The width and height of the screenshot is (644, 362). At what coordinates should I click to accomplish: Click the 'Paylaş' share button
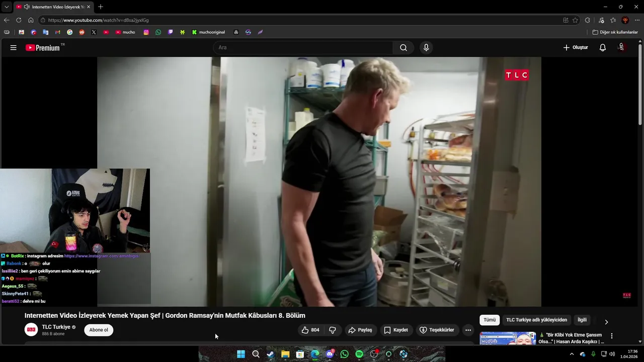360,330
